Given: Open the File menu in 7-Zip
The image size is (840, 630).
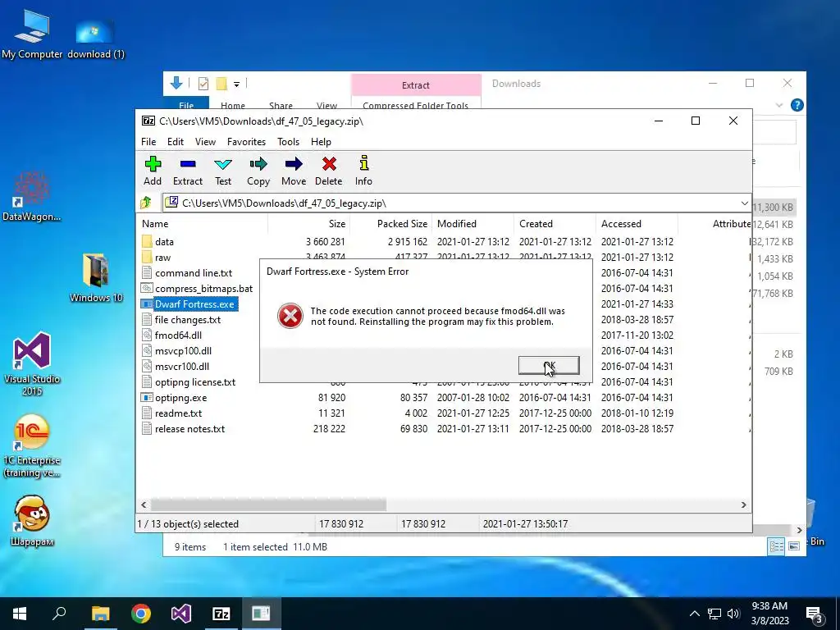Looking at the screenshot, I should (148, 142).
